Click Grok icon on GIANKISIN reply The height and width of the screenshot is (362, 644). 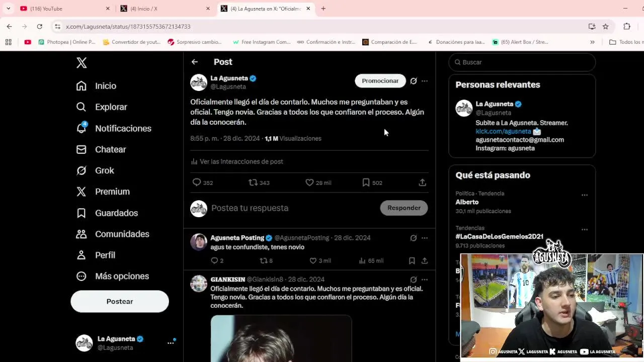click(414, 280)
